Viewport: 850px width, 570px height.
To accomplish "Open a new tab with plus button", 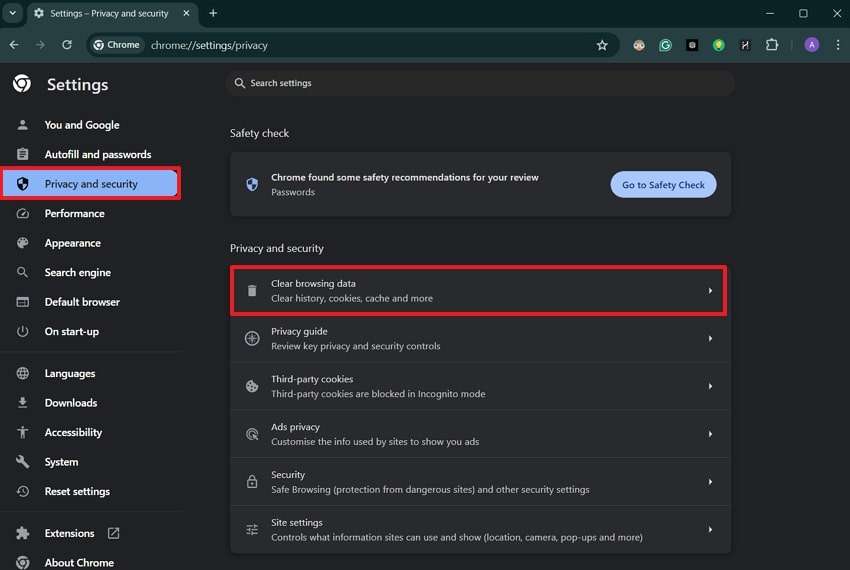I will coord(213,13).
